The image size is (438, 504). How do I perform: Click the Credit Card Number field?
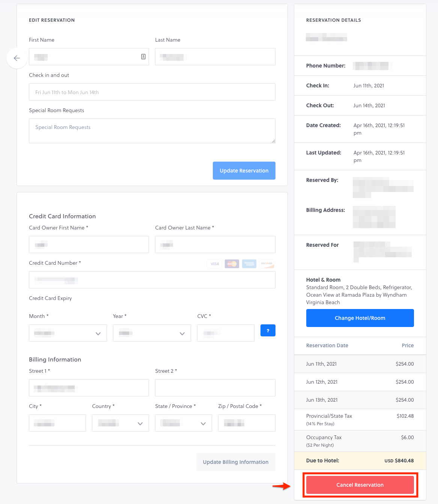tap(152, 280)
